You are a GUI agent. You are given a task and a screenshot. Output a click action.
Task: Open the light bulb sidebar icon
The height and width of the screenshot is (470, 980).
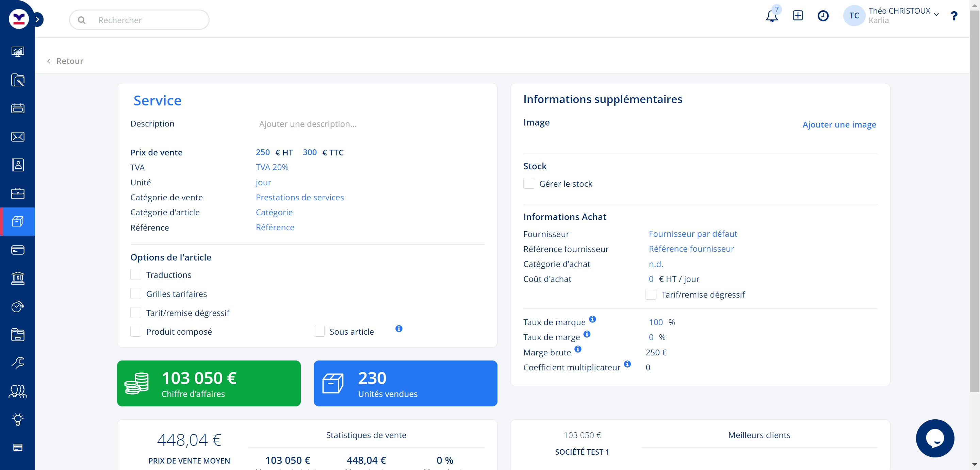[x=17, y=419]
